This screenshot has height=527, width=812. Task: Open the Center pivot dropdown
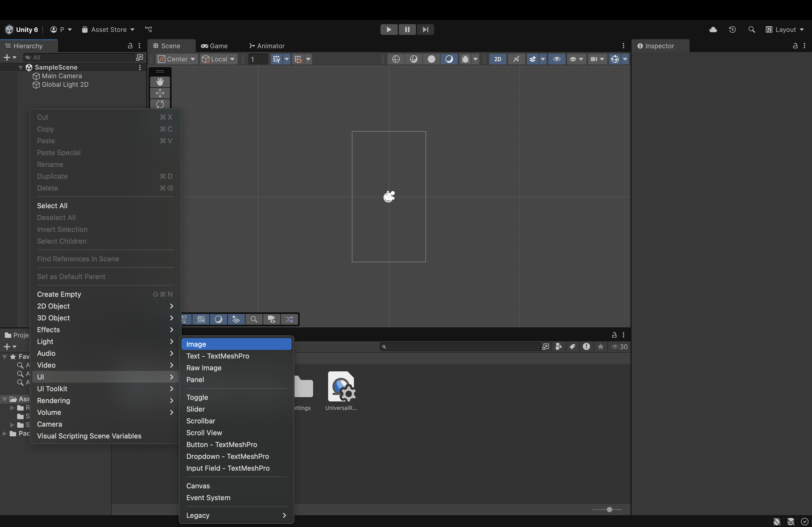click(176, 59)
